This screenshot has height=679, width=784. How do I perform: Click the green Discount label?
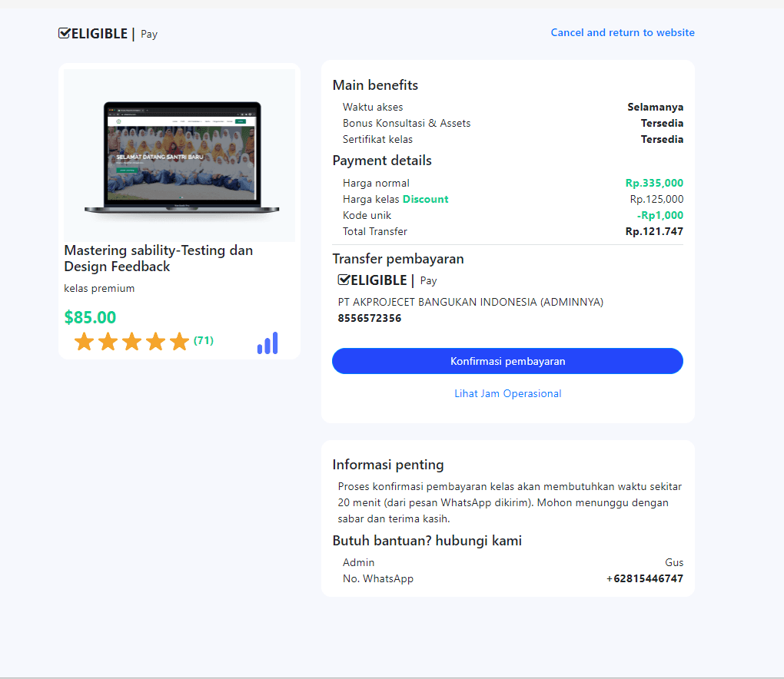click(425, 199)
